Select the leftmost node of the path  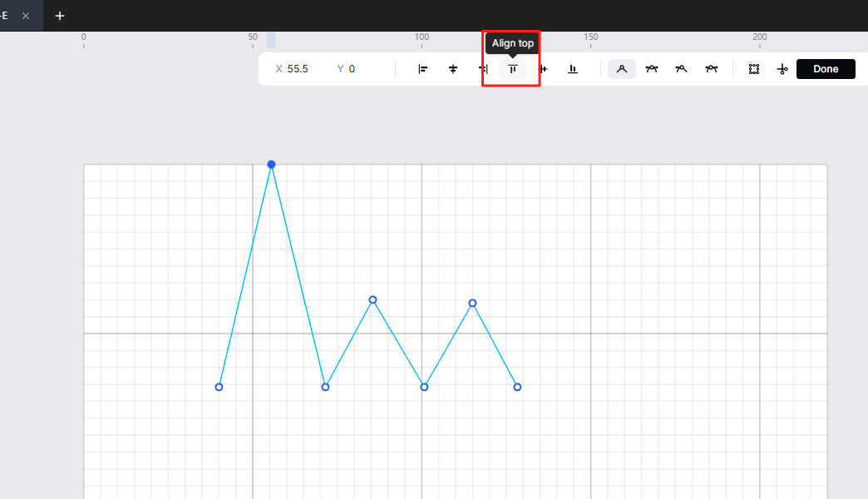pos(219,387)
